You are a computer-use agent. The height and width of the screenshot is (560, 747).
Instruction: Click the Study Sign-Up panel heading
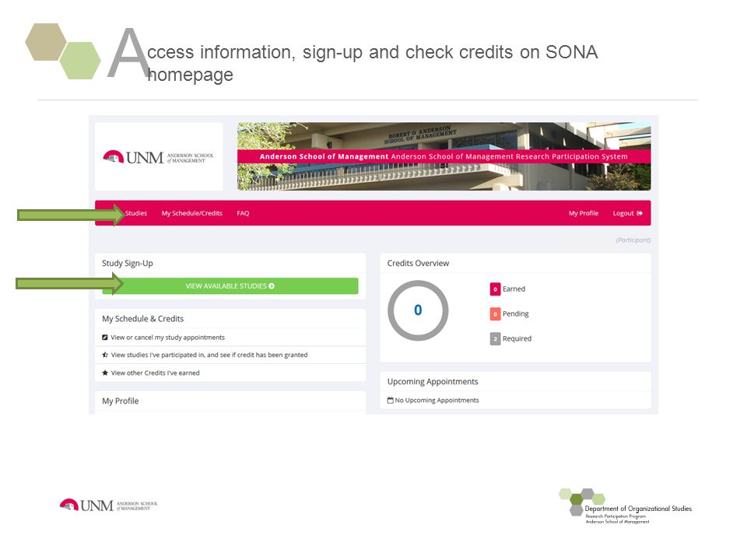(x=127, y=264)
